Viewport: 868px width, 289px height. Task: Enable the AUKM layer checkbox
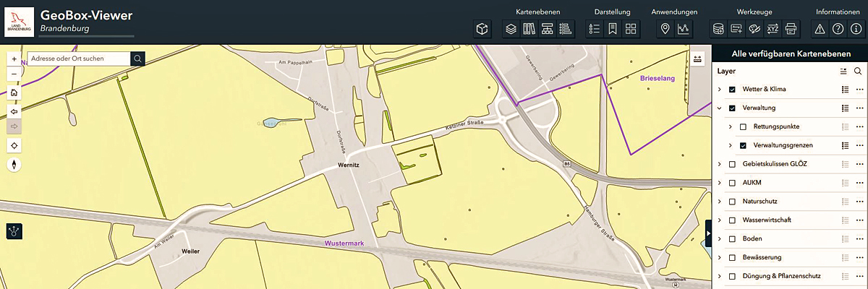pyautogui.click(x=733, y=183)
